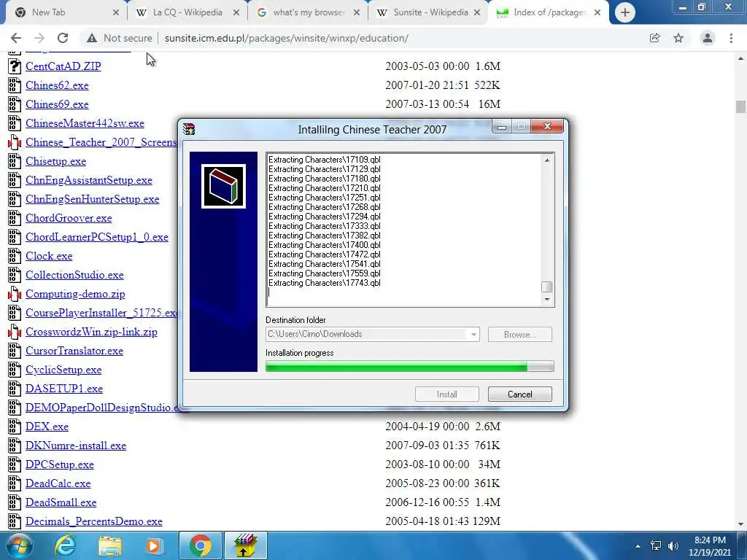Click the installer icon in the dialog title bar

pos(189,129)
